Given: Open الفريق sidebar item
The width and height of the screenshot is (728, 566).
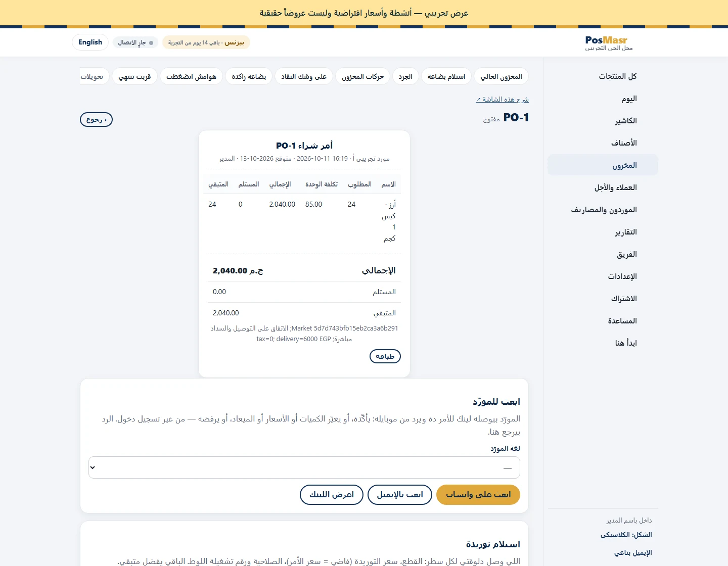Looking at the screenshot, I should pos(603,254).
